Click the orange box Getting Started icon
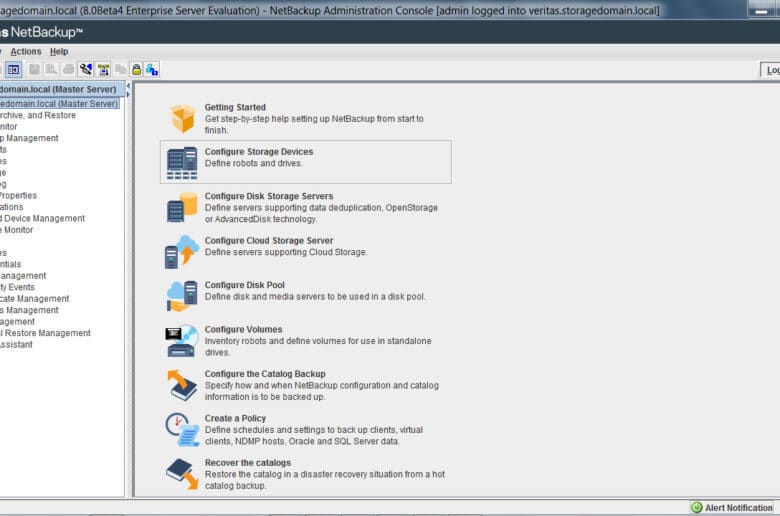 click(x=183, y=118)
